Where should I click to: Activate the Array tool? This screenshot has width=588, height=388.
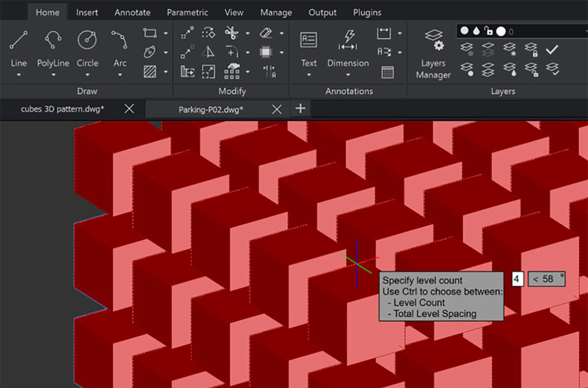(232, 71)
